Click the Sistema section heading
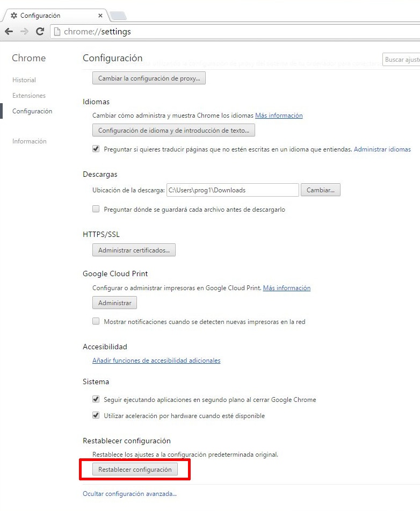This screenshot has height=511, width=420. (x=96, y=382)
